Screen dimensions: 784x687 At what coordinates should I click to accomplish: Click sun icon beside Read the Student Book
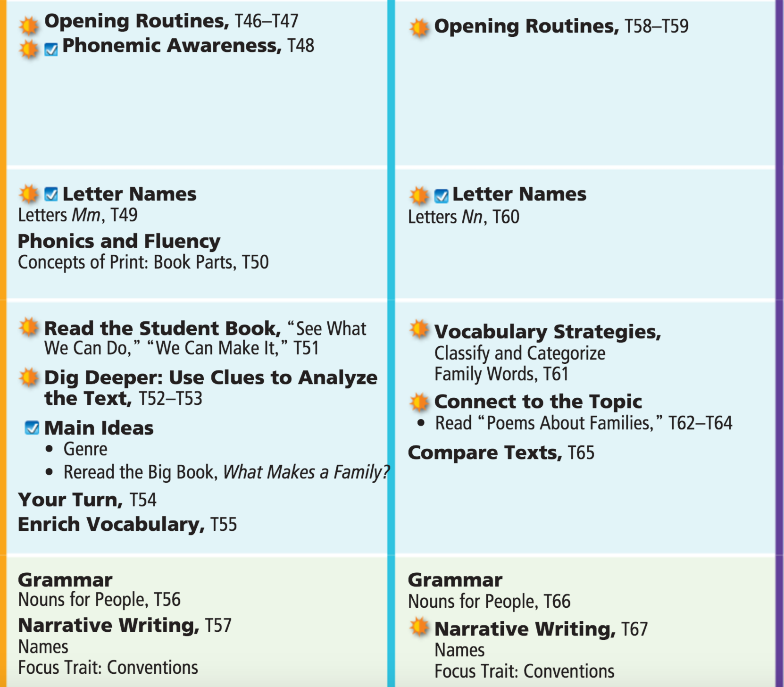pyautogui.click(x=29, y=327)
